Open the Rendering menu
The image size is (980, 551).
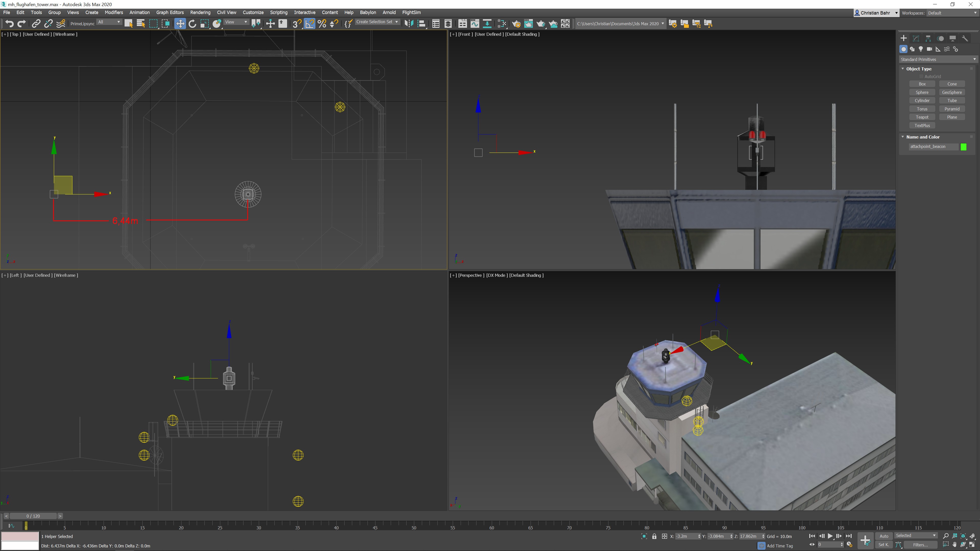tap(200, 12)
